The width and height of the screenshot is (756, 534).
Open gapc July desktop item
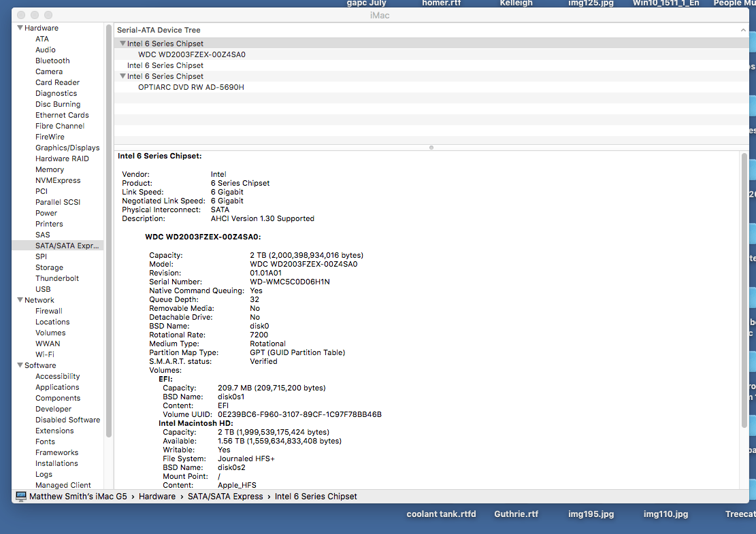[x=367, y=3]
